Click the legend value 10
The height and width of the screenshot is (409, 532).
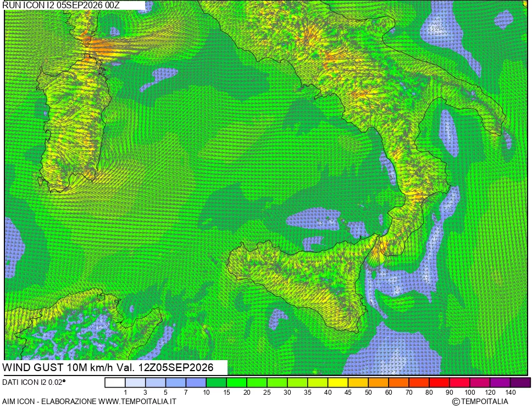point(206,393)
